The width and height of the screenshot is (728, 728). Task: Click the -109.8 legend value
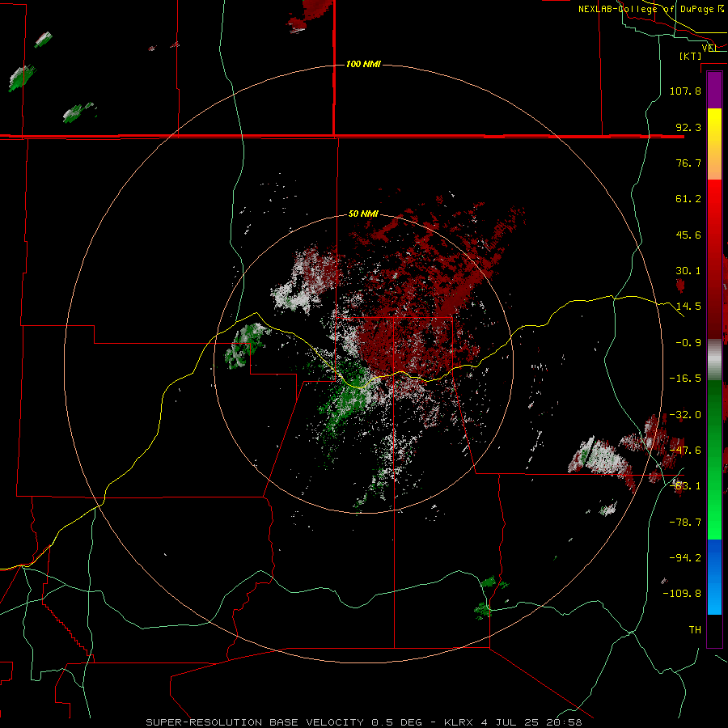pos(682,594)
